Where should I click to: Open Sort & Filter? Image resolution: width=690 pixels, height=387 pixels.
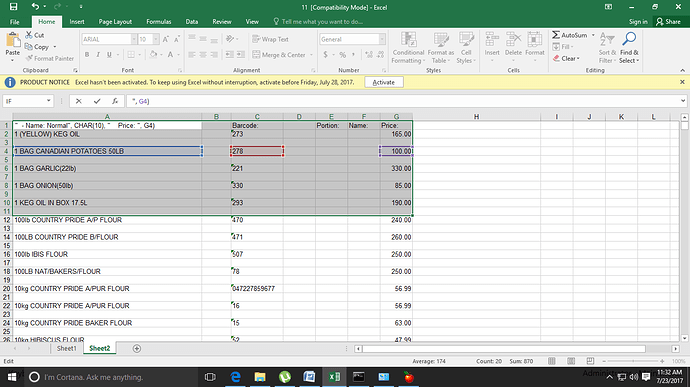pos(607,48)
